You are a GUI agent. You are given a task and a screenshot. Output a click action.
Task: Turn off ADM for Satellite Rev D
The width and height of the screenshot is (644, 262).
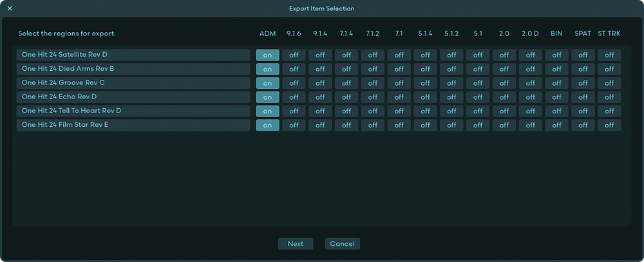tap(267, 55)
